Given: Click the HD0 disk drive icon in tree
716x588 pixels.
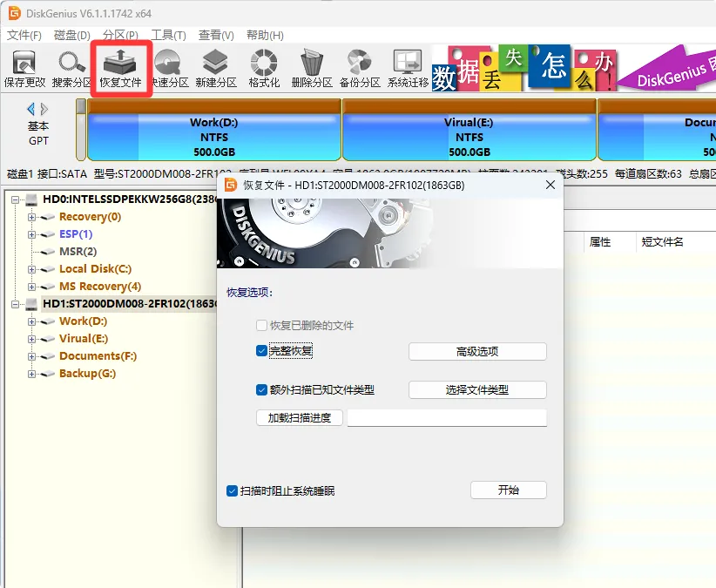Looking at the screenshot, I should tap(31, 199).
